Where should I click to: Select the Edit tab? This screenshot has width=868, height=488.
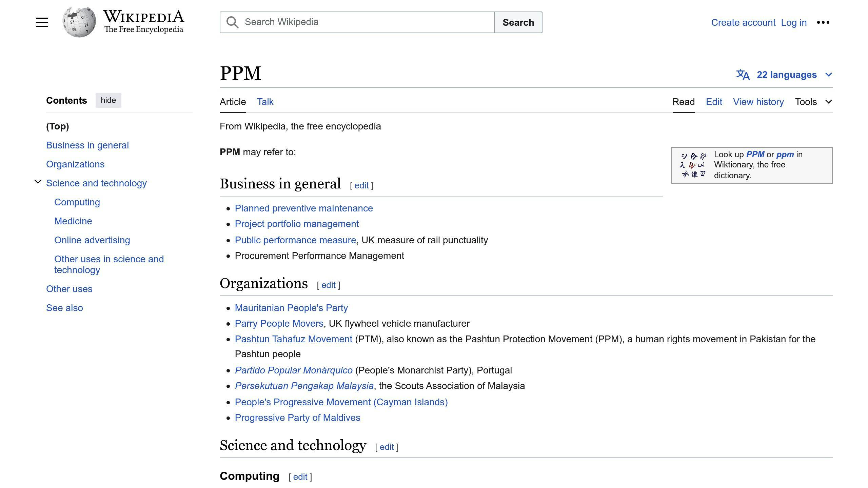click(714, 102)
